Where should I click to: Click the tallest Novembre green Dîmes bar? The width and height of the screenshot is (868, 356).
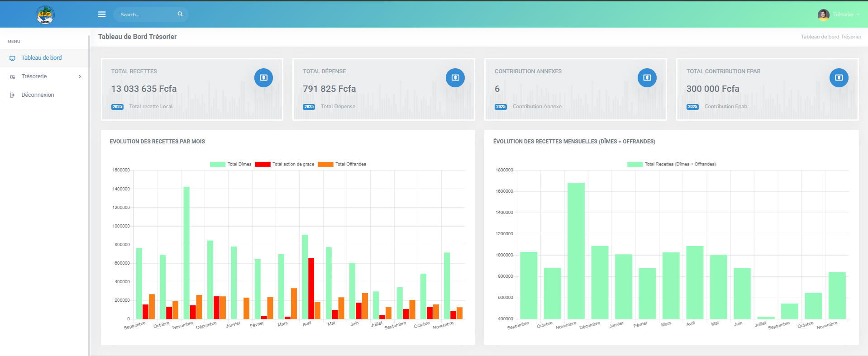point(186,252)
